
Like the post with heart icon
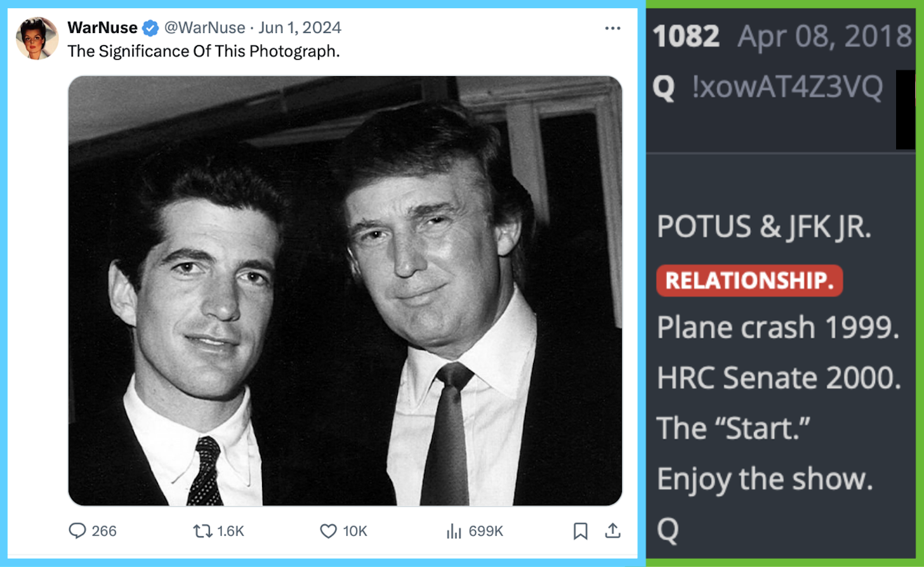(328, 531)
